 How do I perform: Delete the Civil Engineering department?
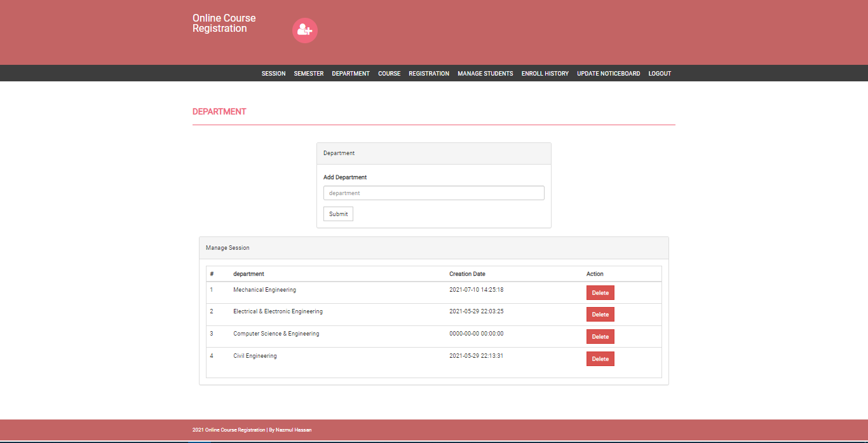pos(600,359)
